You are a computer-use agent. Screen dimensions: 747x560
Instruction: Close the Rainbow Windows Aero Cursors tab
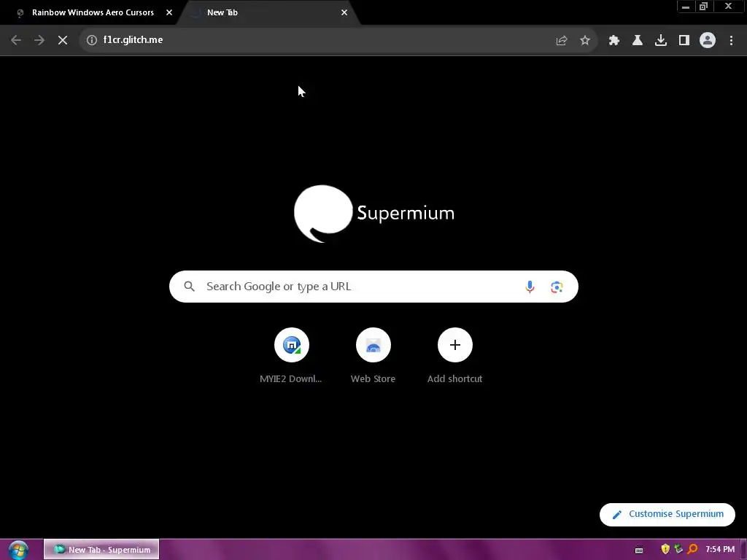(x=169, y=12)
